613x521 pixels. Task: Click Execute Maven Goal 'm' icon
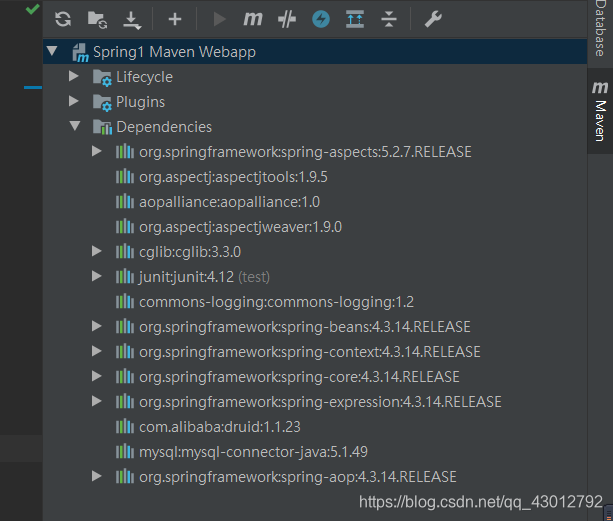coord(253,18)
